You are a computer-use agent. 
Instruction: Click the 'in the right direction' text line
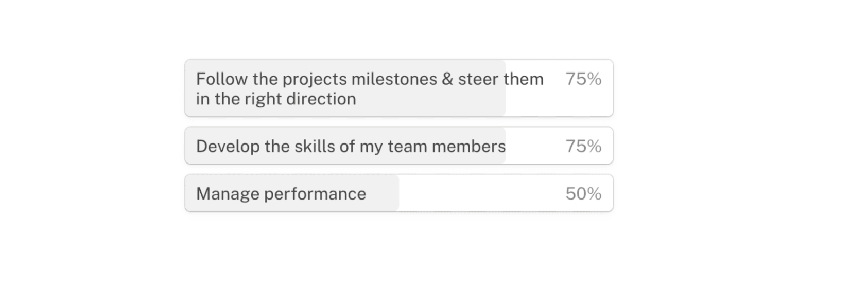click(276, 99)
